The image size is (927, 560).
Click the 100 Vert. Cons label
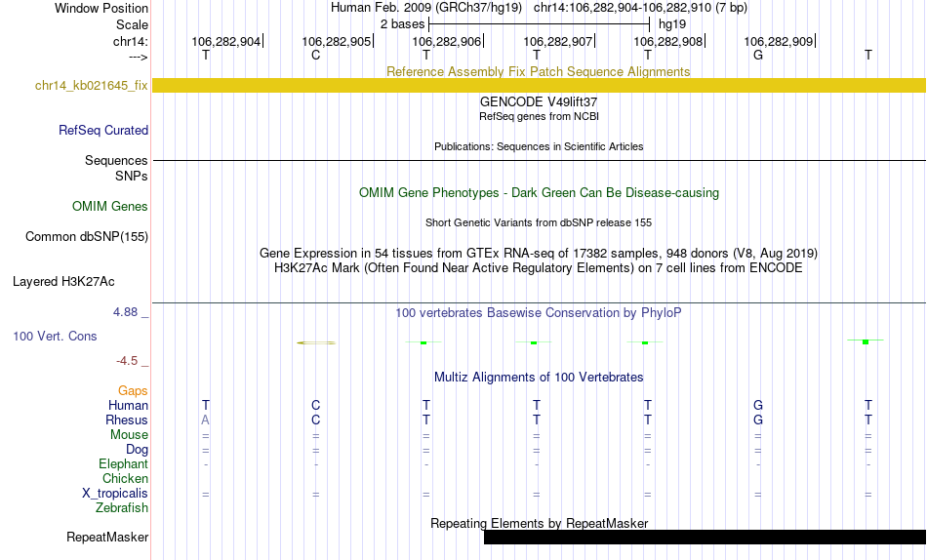(x=55, y=336)
